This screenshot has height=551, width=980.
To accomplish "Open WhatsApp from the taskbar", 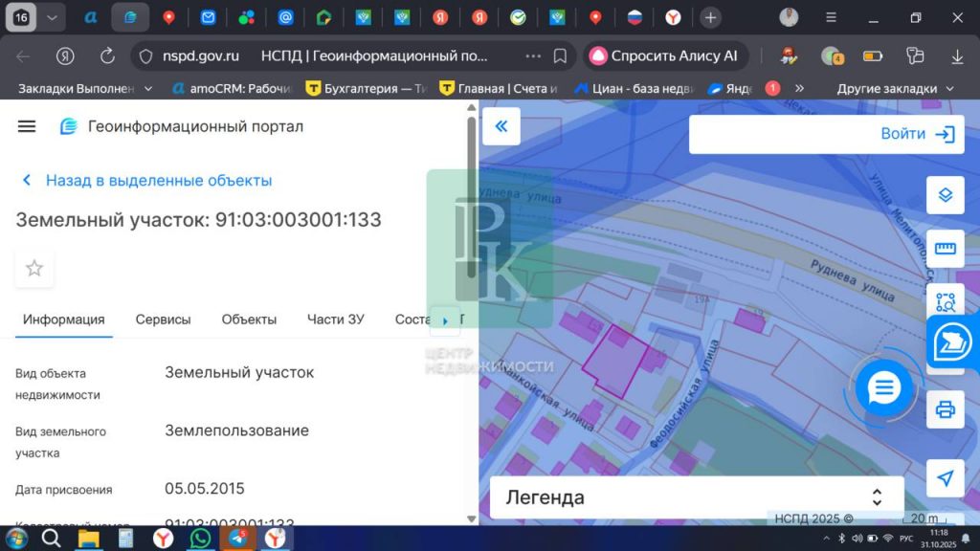I will [200, 539].
